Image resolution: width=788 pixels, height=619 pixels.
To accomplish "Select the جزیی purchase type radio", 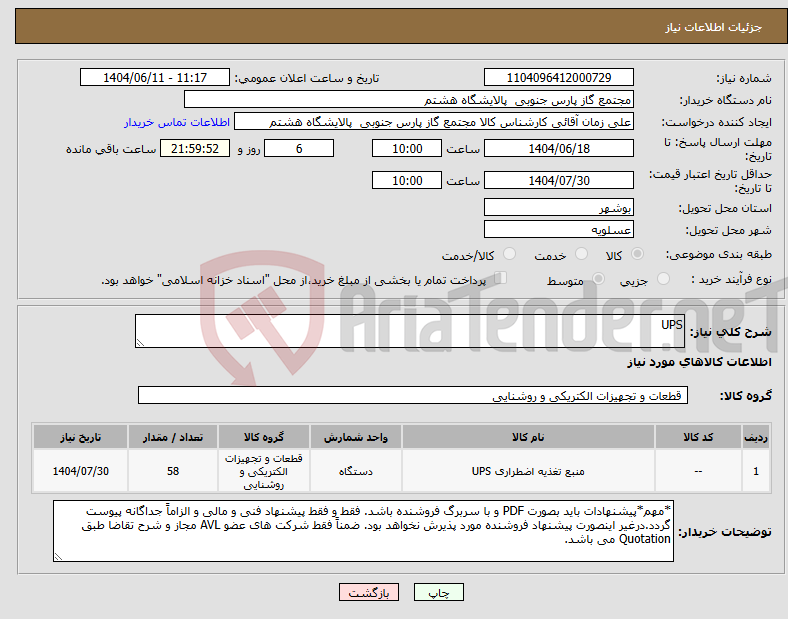I will (663, 279).
